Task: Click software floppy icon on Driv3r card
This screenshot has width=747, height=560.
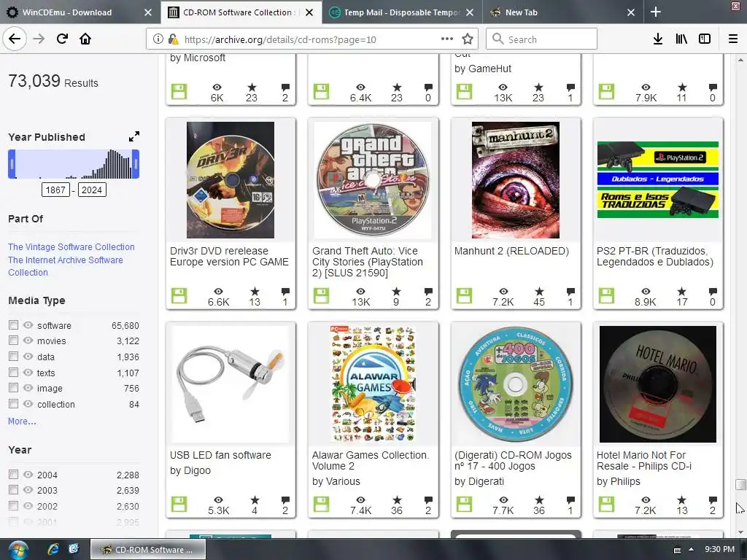Action: tap(179, 296)
